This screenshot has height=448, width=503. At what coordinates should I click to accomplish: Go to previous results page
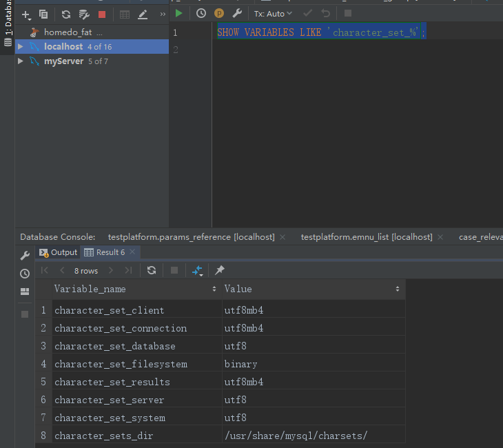tap(62, 270)
